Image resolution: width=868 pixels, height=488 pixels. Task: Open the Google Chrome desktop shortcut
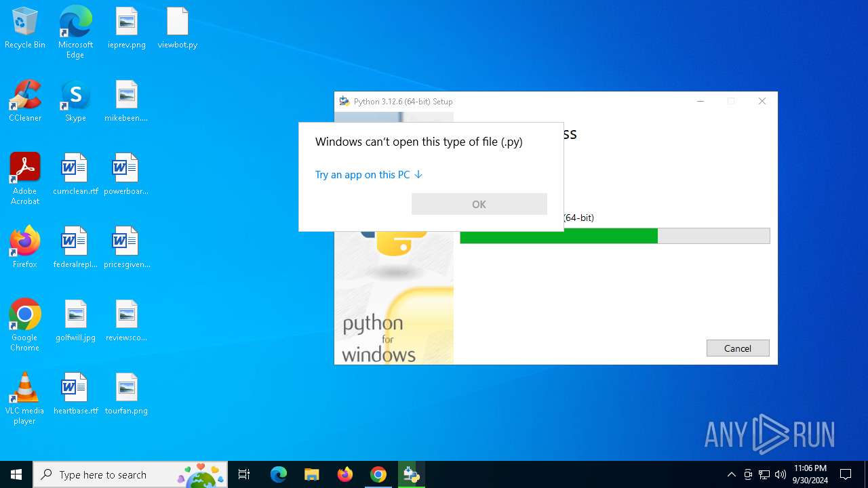[x=25, y=325]
